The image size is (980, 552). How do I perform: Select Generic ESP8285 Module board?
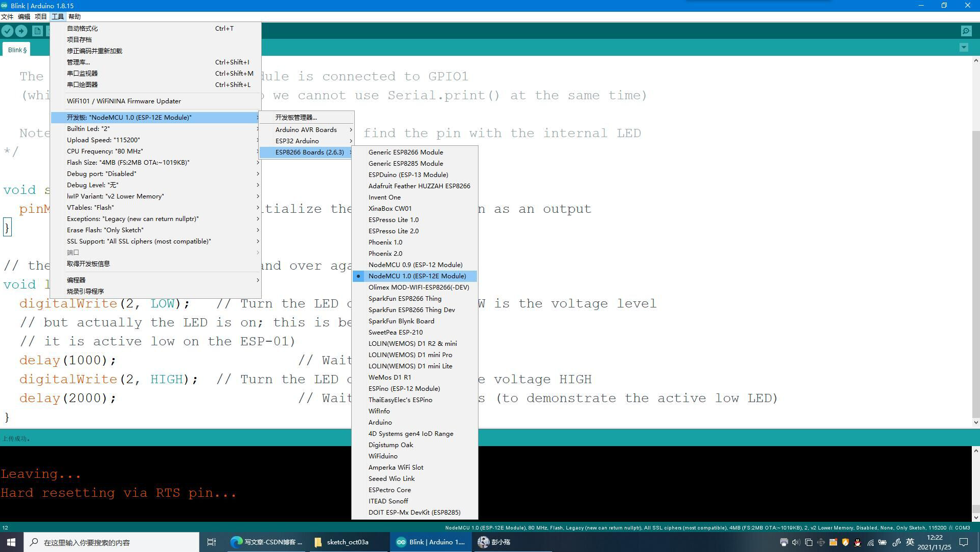(x=415, y=164)
